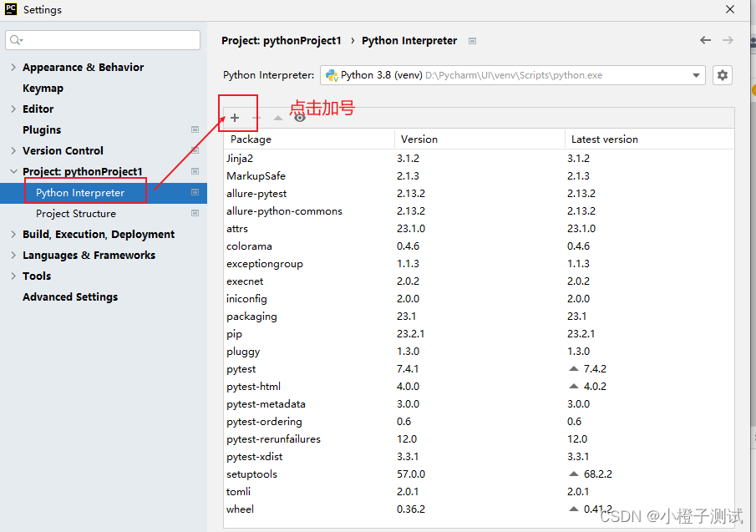Viewport: 756px width, 532px height.
Task: Open Keymap settings
Action: click(x=43, y=89)
